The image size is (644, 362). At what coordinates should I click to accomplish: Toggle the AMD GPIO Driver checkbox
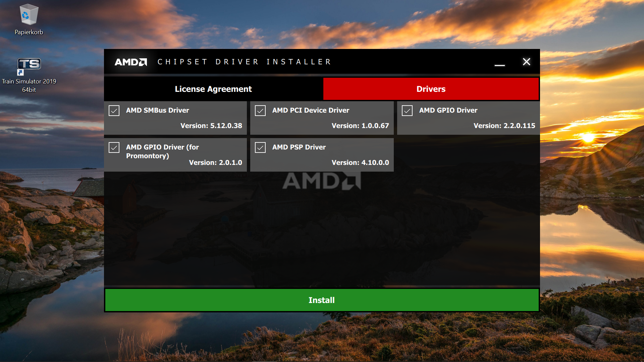coord(407,111)
